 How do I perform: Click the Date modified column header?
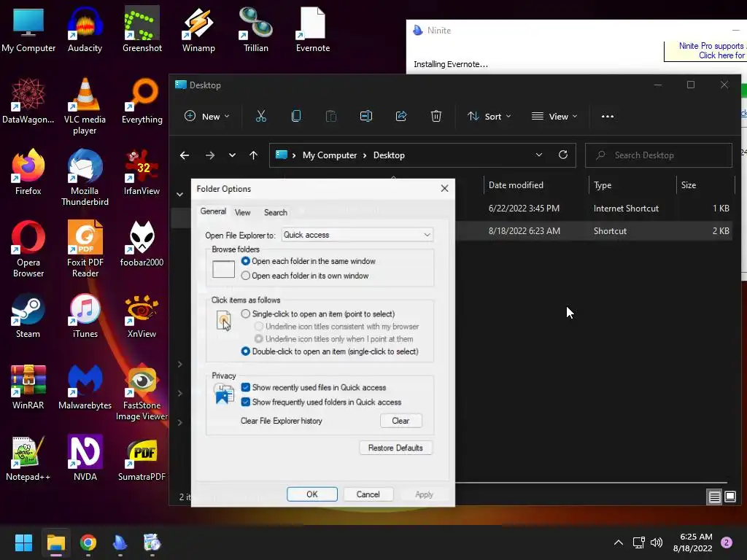[516, 184]
